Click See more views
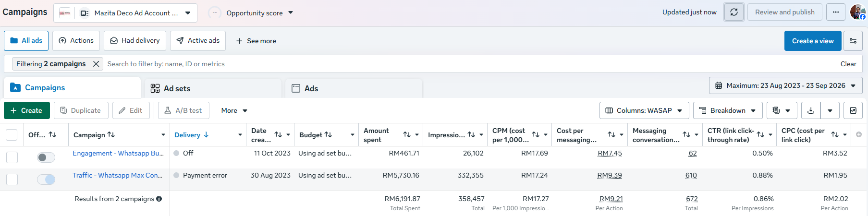This screenshot has height=216, width=868. [x=256, y=41]
